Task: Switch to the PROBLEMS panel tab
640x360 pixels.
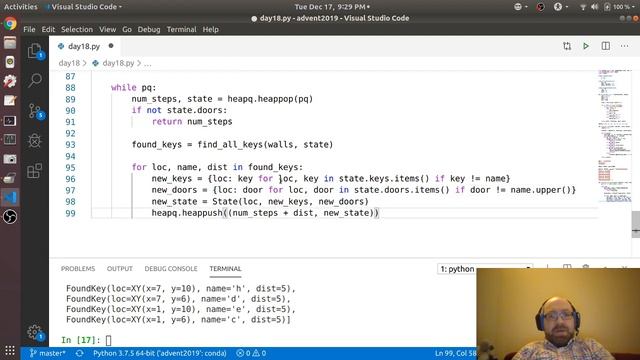Action: [78, 269]
